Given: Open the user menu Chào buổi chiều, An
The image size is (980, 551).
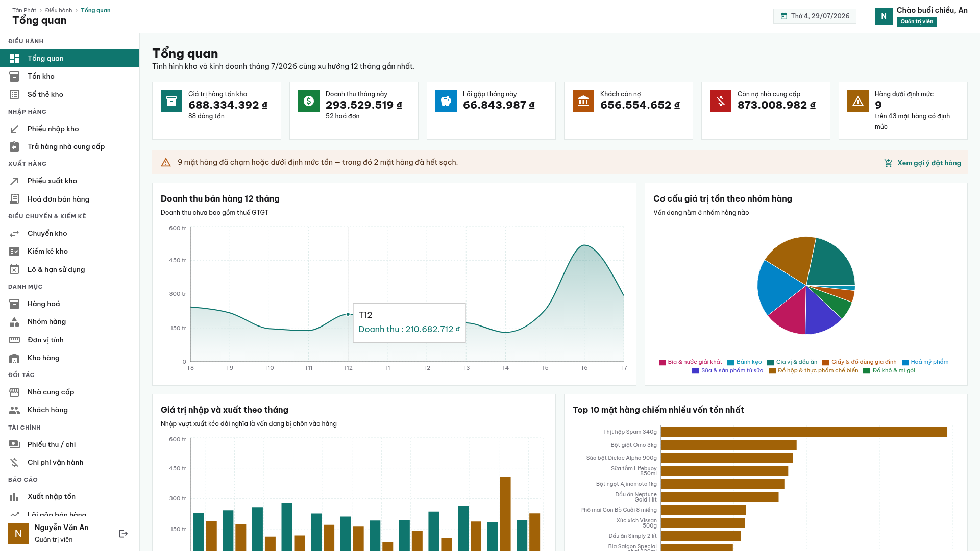Looking at the screenshot, I should (922, 16).
